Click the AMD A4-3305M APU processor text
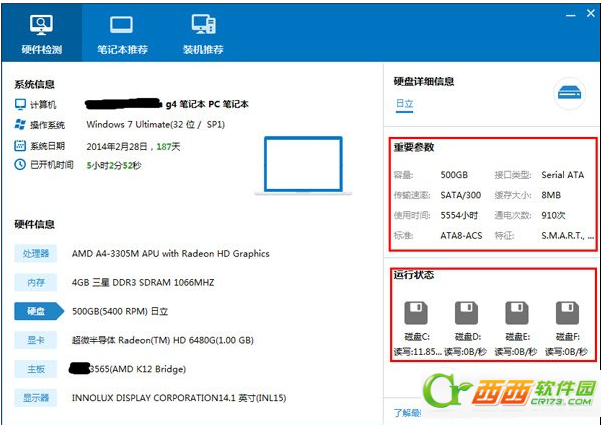Viewport: 601px width, 425px height. tap(171, 254)
